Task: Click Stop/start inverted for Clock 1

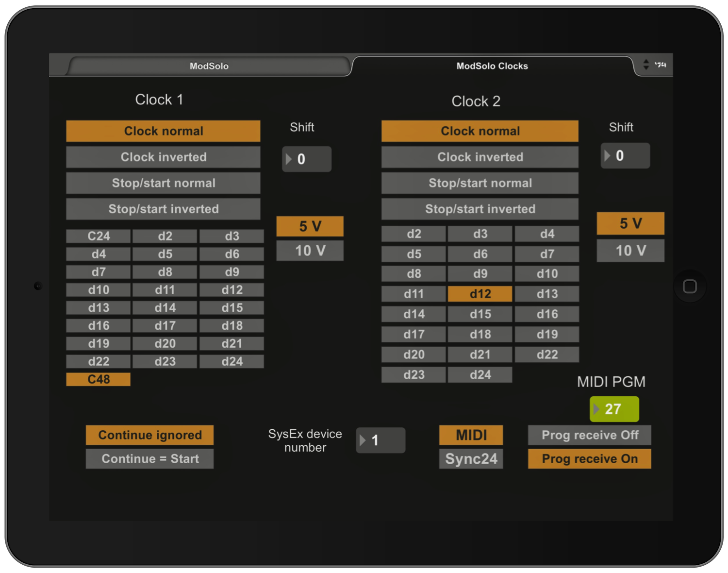Action: pyautogui.click(x=163, y=209)
